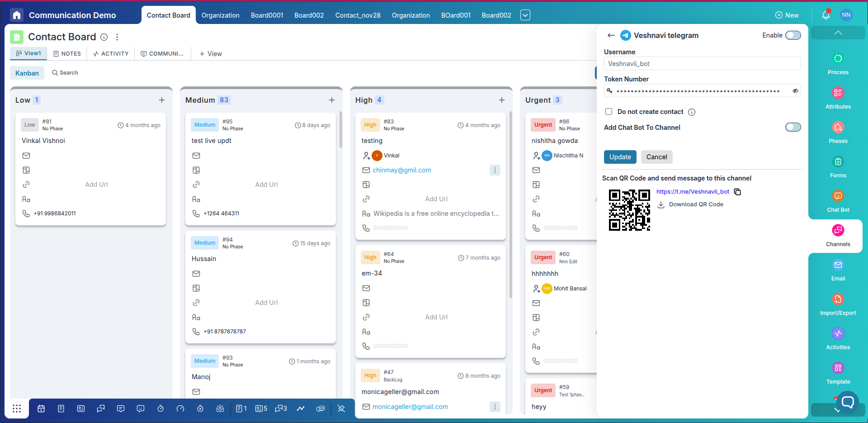Open the extra boards dropdown in the navbar
868x423 pixels.
[525, 15]
